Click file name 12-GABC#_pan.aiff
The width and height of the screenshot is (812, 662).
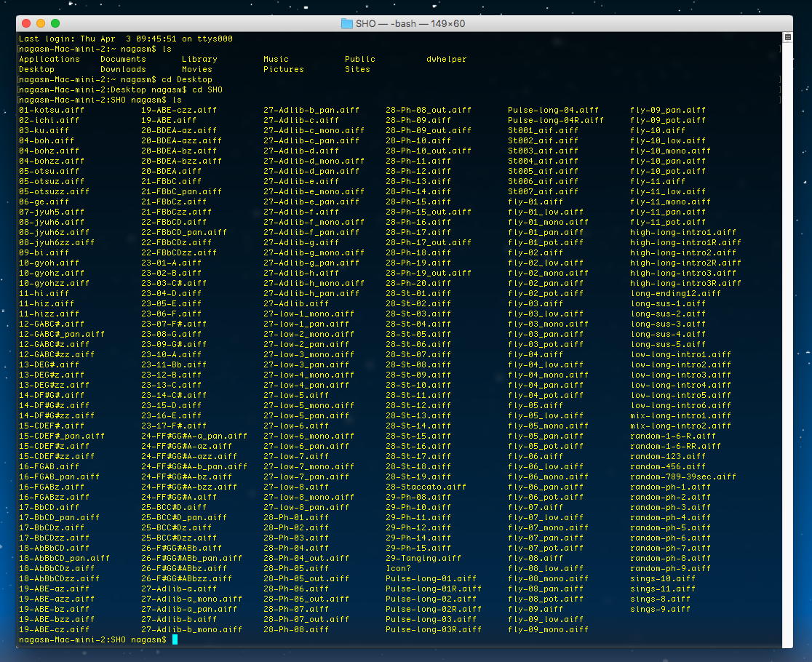point(62,334)
